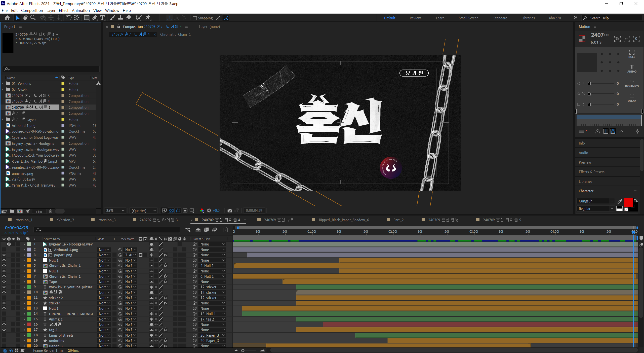Select the Puppet Pin tool
644x353 pixels.
point(148,18)
